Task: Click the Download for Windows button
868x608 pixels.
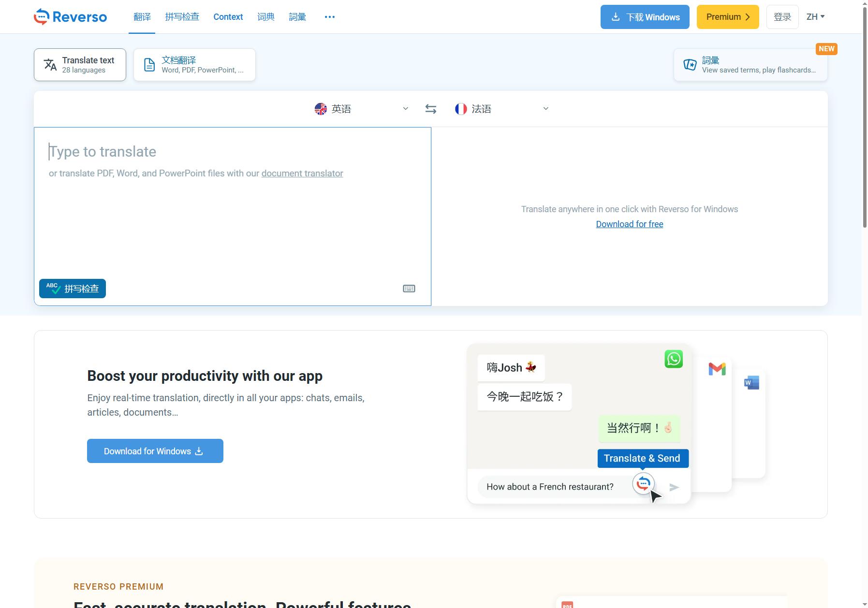Action: coord(155,451)
